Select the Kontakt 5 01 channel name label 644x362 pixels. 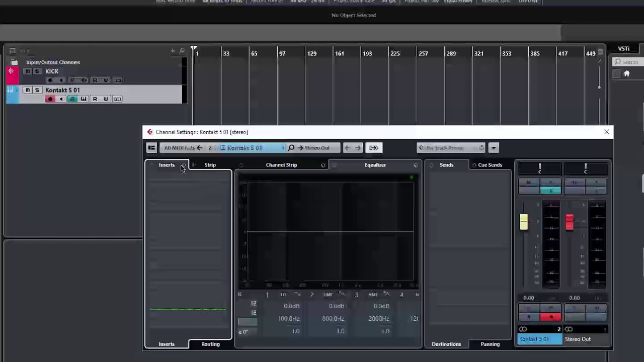[x=540, y=339]
